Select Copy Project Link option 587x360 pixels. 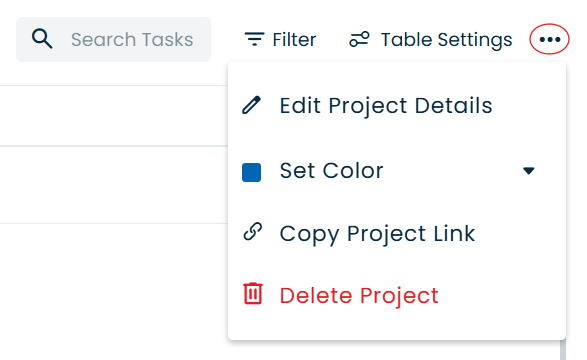397,234
